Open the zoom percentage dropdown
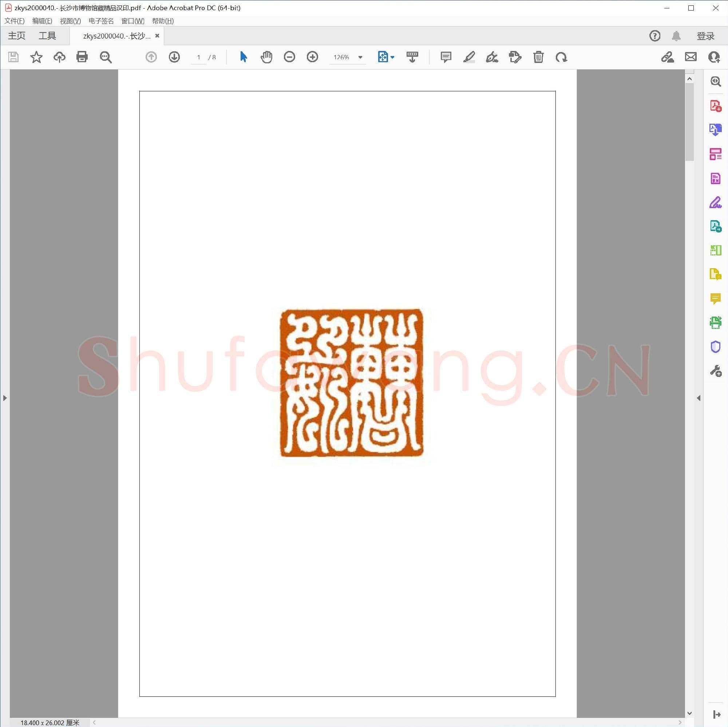This screenshot has height=727, width=728. click(x=360, y=57)
